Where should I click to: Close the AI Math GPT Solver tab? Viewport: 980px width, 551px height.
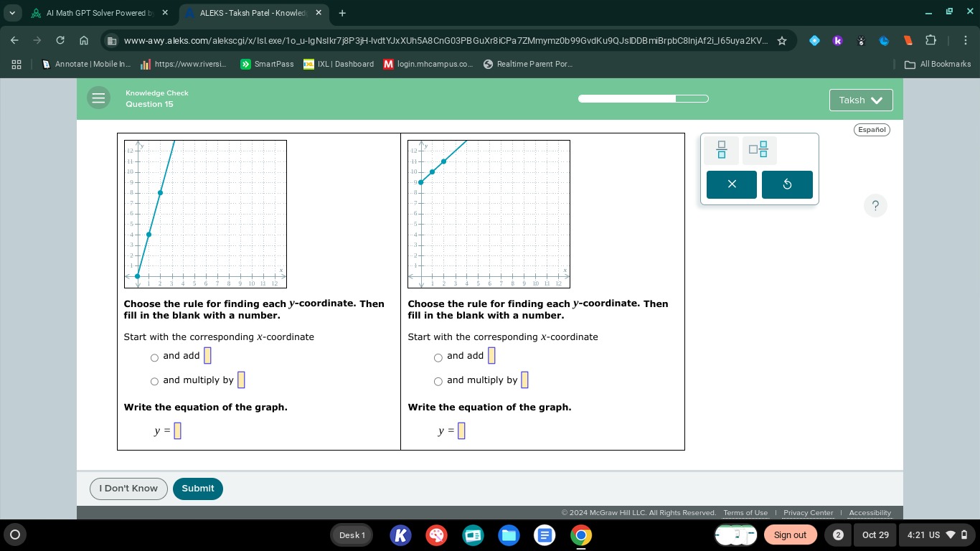point(165,13)
